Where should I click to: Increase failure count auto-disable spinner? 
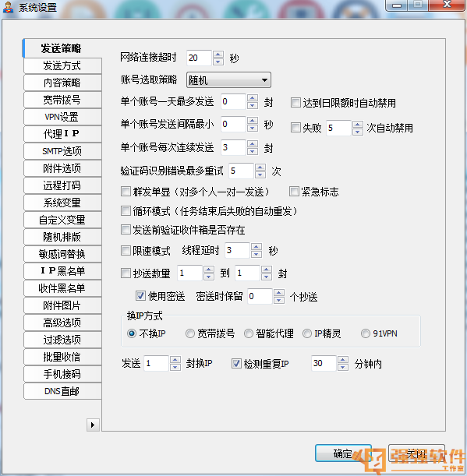[358, 125]
